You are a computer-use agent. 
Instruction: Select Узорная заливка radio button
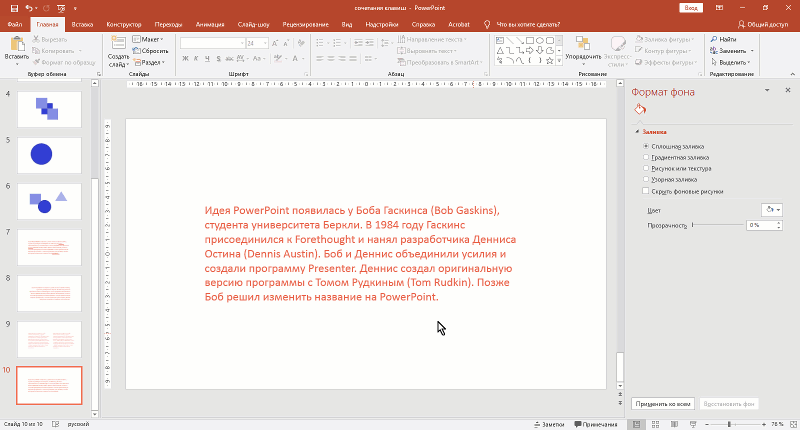tap(646, 180)
